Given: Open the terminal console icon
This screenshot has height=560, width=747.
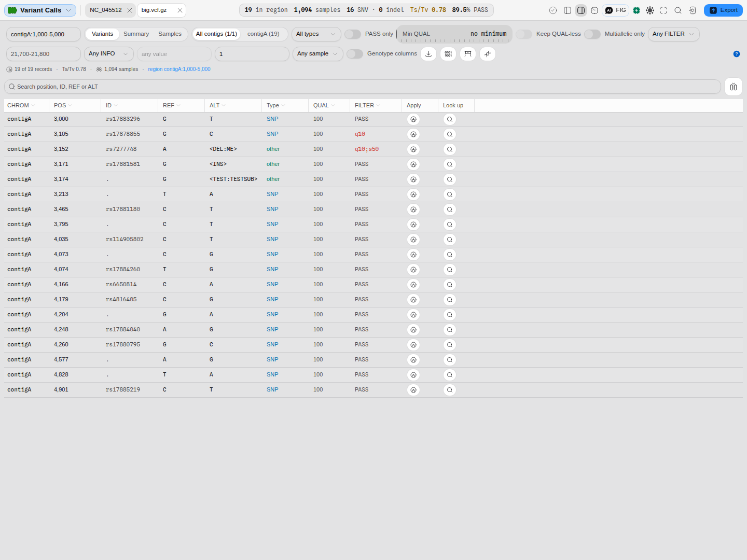Looking at the screenshot, I should click(594, 10).
